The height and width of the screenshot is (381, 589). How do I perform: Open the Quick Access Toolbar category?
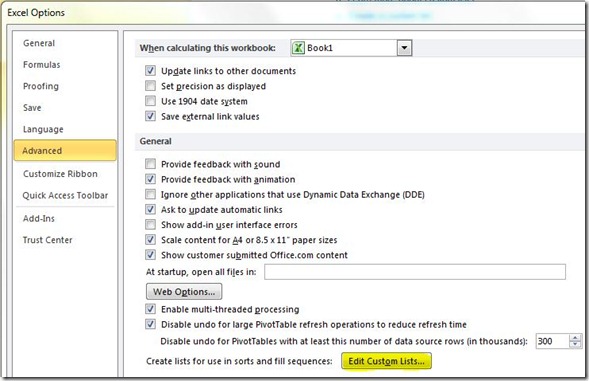65,195
